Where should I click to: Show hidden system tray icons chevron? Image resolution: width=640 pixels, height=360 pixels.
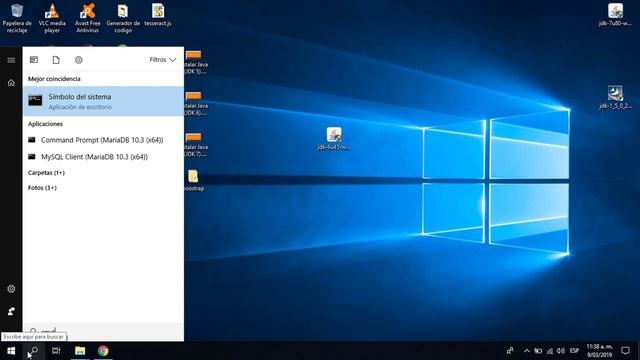[x=527, y=351]
